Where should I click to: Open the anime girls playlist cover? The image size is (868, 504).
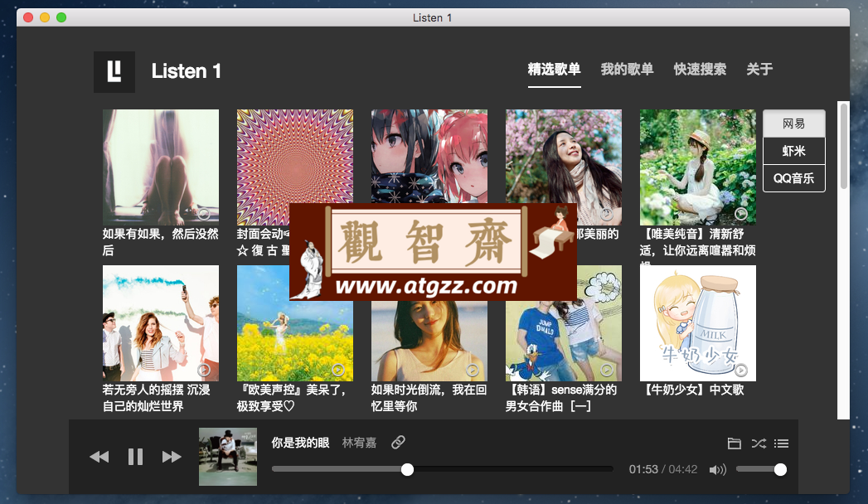pyautogui.click(x=429, y=157)
